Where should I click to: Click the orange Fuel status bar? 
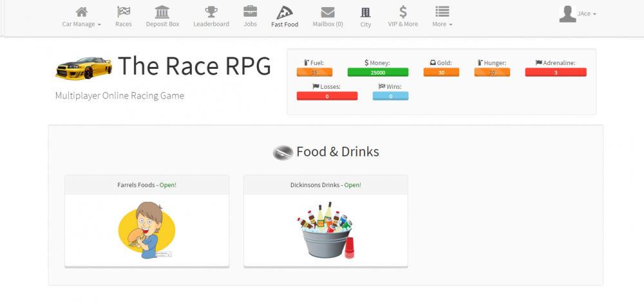coord(314,73)
